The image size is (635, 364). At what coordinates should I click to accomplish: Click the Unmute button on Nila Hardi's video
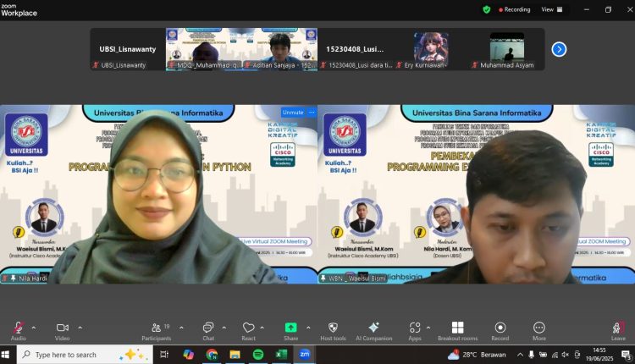click(293, 112)
